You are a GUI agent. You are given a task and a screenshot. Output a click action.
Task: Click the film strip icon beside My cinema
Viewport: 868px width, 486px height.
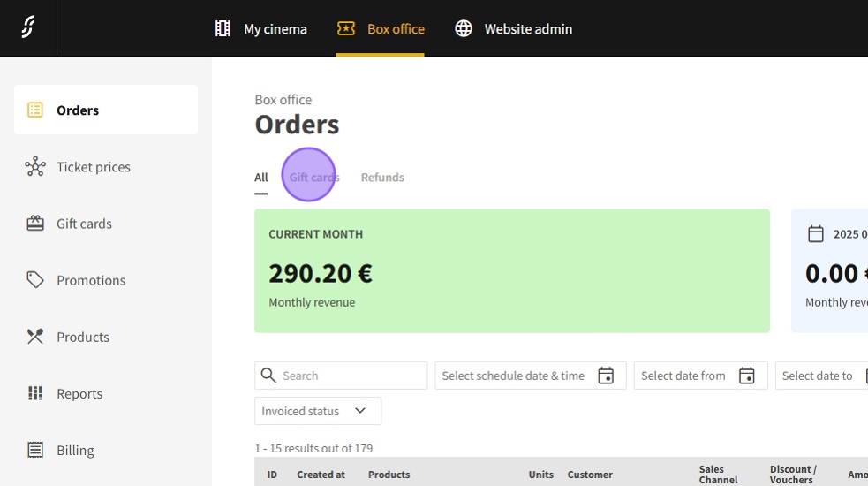[223, 29]
